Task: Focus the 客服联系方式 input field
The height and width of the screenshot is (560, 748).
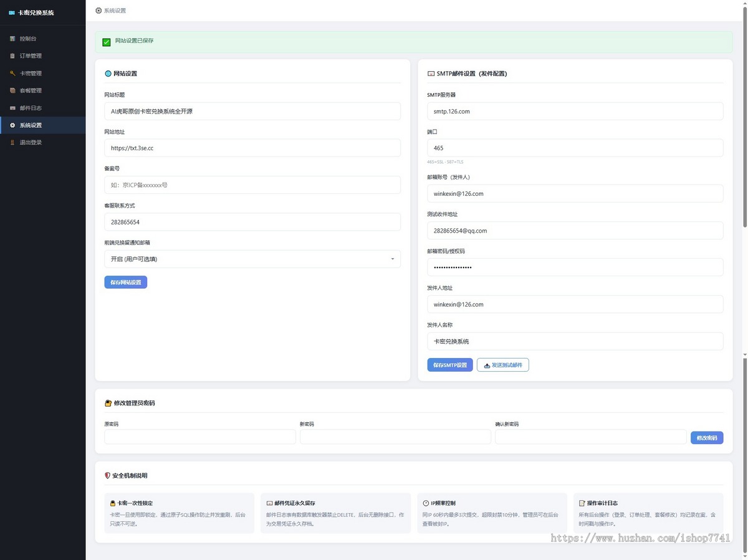Action: pos(252,222)
